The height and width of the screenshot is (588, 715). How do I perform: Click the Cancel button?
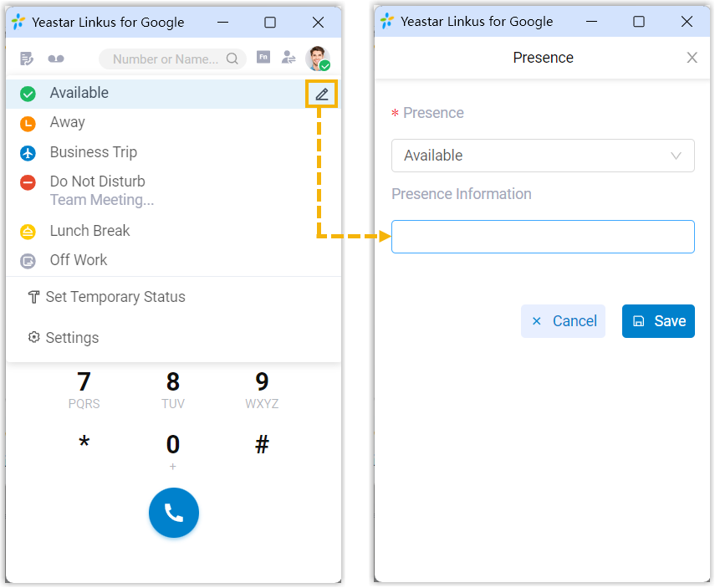click(563, 321)
